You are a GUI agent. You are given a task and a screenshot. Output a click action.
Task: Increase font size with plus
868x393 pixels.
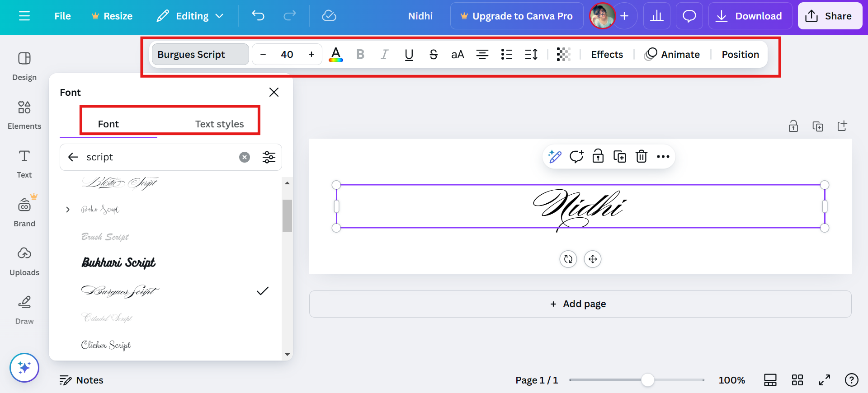click(x=311, y=55)
